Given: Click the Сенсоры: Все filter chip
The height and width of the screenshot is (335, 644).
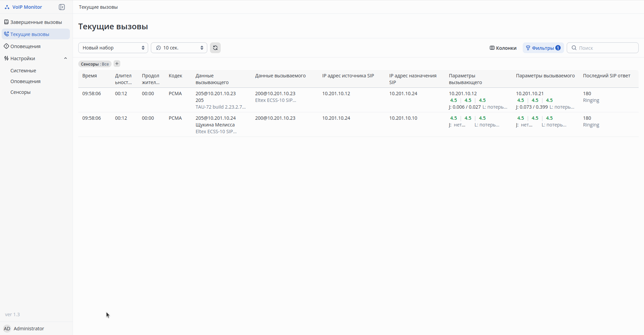Looking at the screenshot, I should (95, 64).
